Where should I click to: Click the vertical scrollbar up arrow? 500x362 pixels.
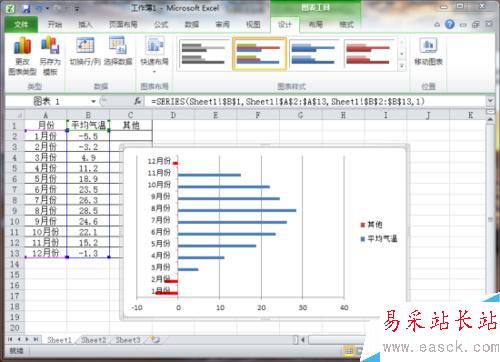490,119
